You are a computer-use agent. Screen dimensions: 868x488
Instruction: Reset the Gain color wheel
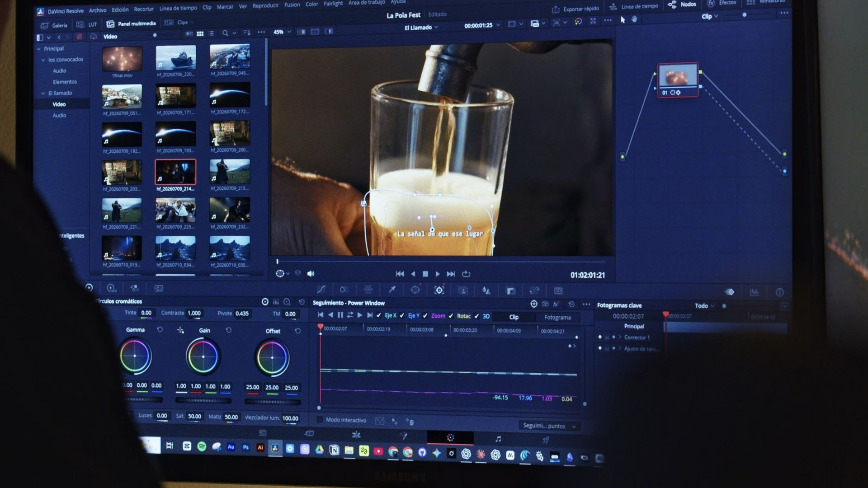click(229, 330)
